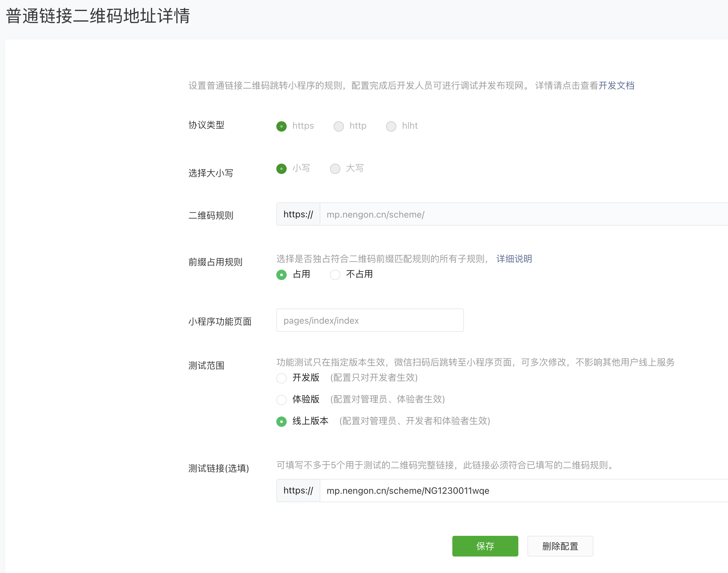
Task: Choose the hlht protocol radio button
Action: [391, 126]
